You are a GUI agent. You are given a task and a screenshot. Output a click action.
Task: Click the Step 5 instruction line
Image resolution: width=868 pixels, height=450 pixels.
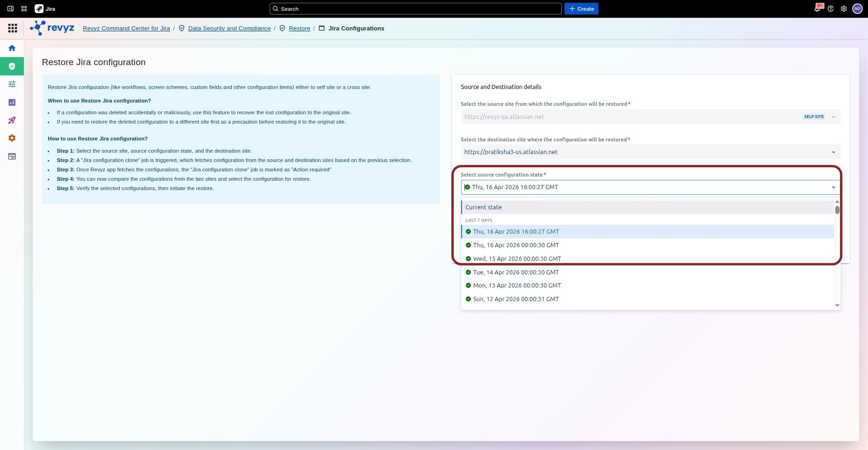pyautogui.click(x=135, y=188)
